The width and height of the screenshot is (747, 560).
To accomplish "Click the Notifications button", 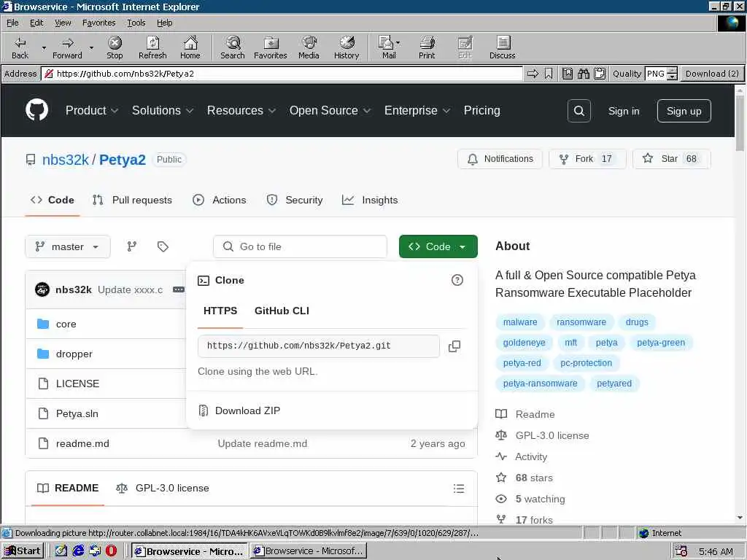I will [500, 159].
